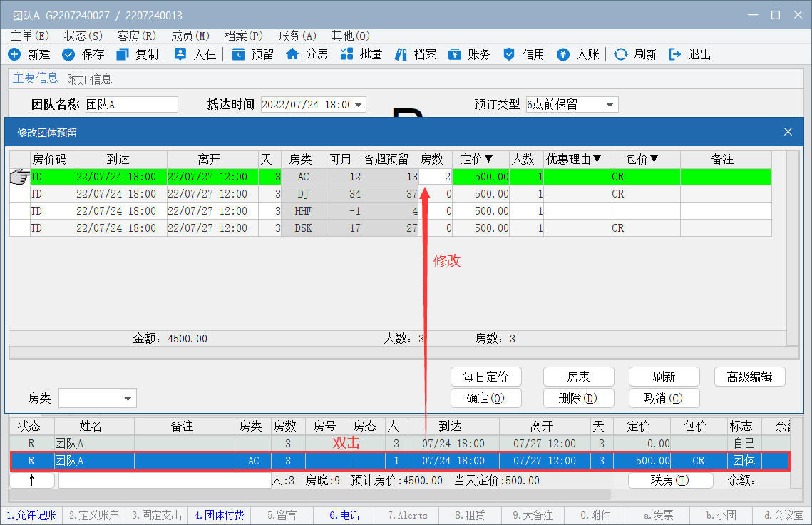Click the up arrow button below the list
Viewport: 812px width, 525px height.
point(32,481)
